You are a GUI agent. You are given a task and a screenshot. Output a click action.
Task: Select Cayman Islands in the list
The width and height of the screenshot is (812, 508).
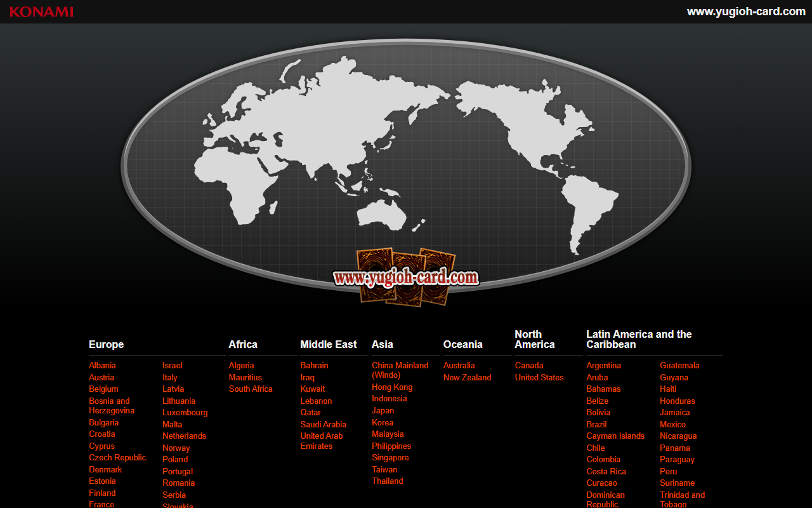pos(615,436)
